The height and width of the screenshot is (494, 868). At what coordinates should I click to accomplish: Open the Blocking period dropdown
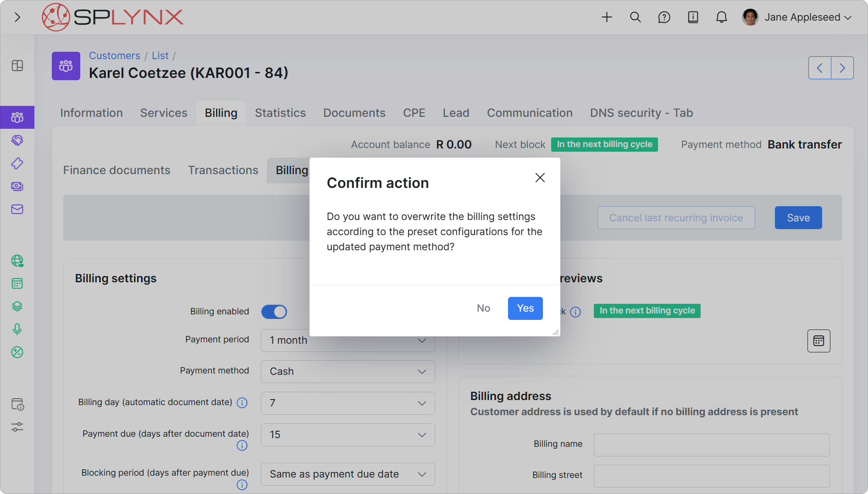tap(348, 474)
